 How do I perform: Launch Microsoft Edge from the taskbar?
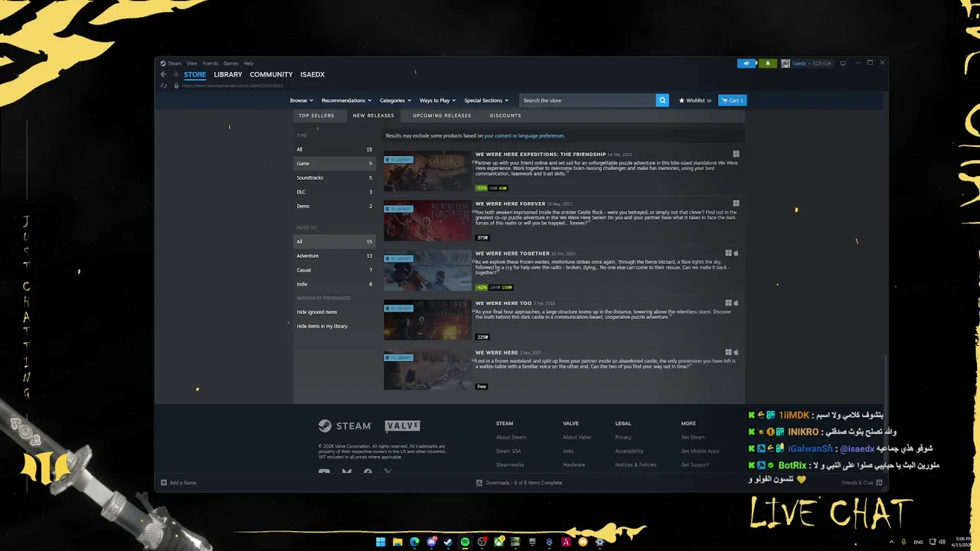click(414, 543)
